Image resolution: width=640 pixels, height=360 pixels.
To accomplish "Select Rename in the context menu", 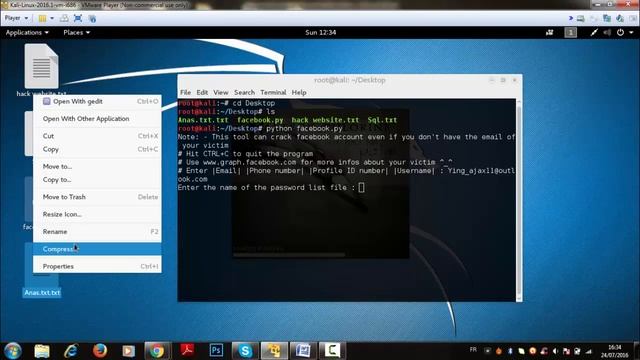I will [x=97, y=231].
